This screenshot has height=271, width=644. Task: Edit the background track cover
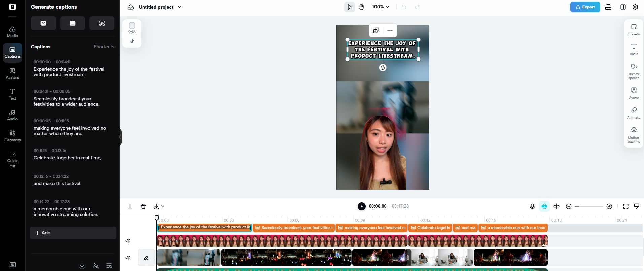point(146,258)
